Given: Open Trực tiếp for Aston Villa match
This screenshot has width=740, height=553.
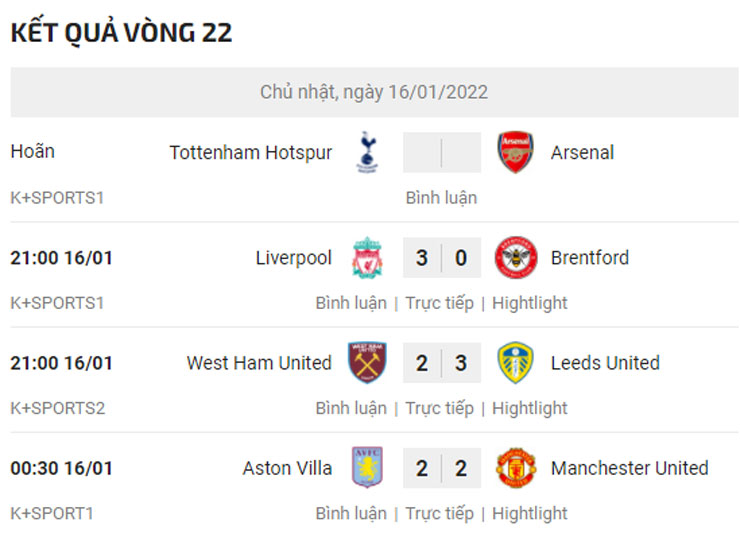Looking at the screenshot, I should 439,513.
